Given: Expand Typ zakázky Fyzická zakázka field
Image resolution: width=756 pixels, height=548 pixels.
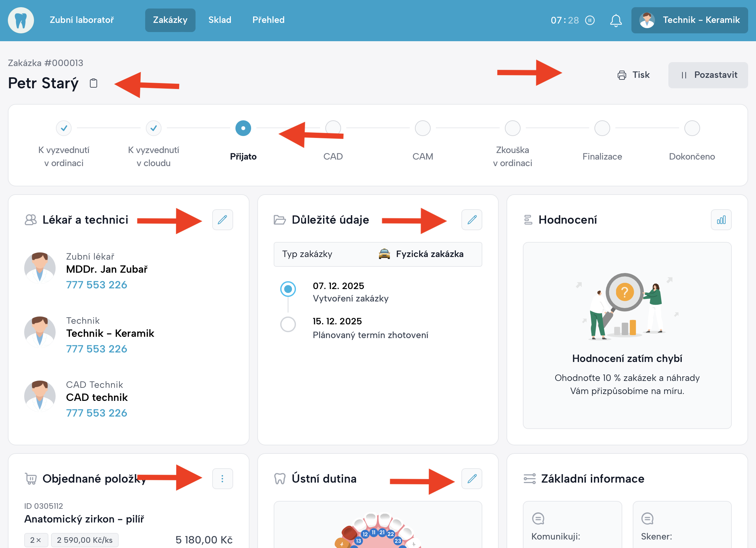Looking at the screenshot, I should (377, 254).
